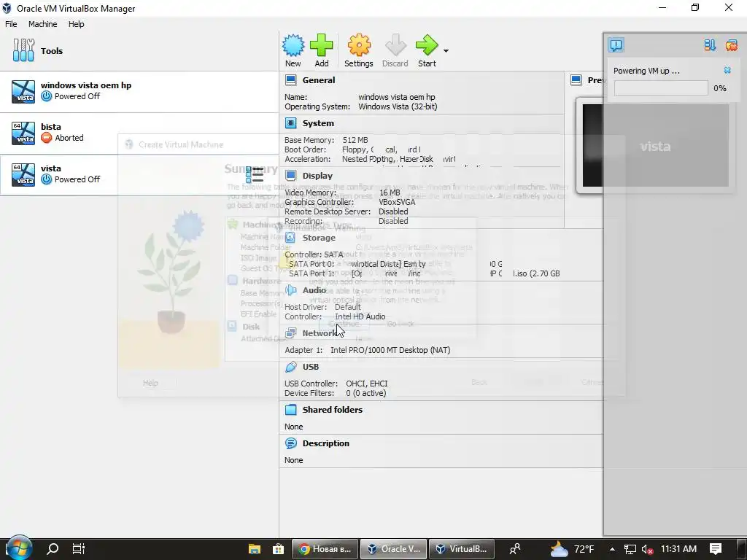Click the USB section plug icon

[x=290, y=367]
